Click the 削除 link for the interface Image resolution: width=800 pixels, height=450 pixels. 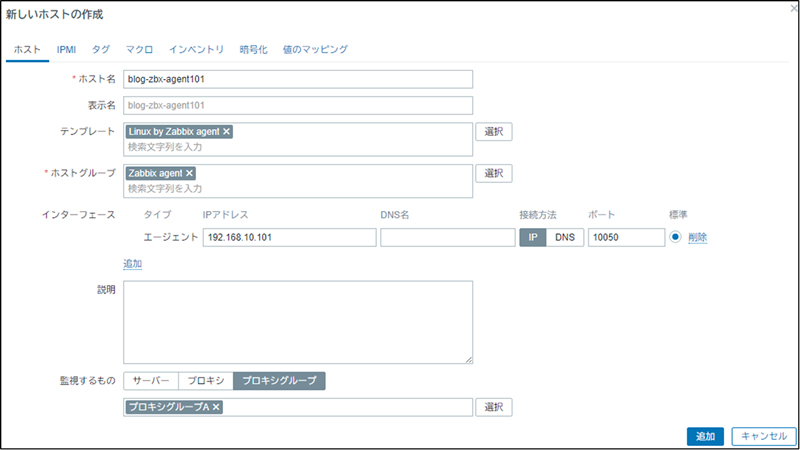(x=698, y=237)
